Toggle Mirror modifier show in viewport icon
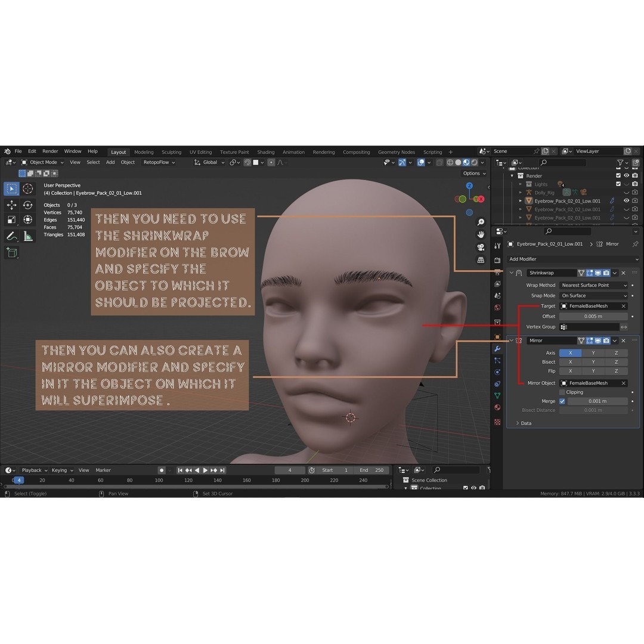The height and width of the screenshot is (644, 644). [598, 340]
